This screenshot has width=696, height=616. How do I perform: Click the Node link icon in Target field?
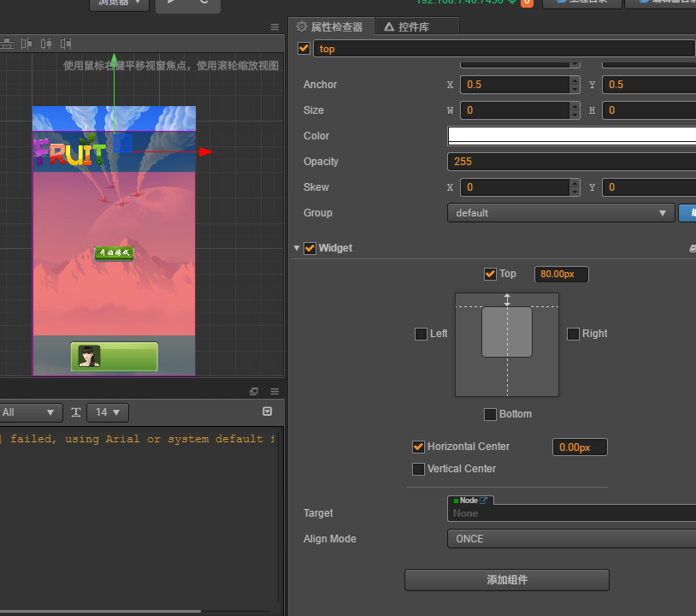coord(483,500)
